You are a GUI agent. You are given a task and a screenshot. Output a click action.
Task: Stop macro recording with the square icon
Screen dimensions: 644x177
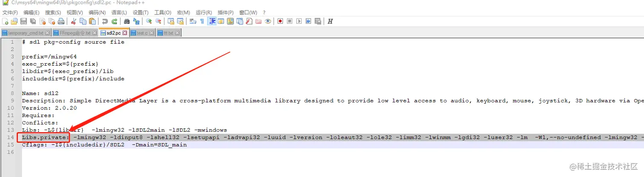290,21
